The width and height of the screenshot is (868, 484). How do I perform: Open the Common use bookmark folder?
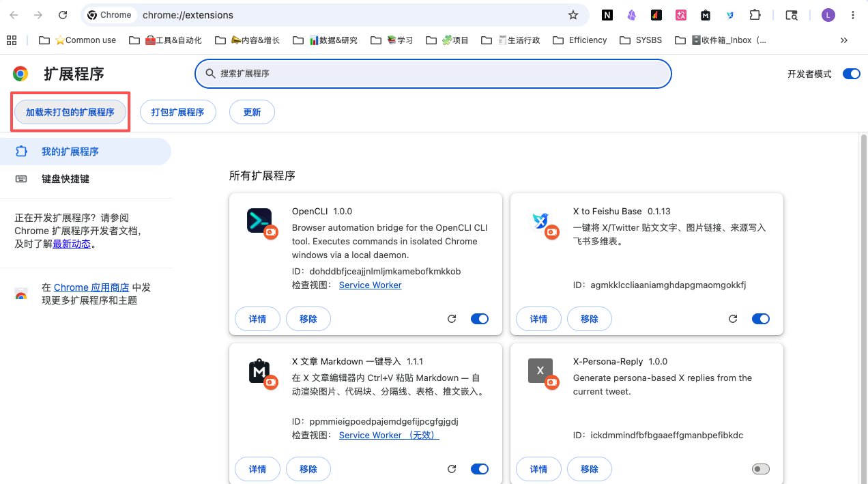(77, 40)
